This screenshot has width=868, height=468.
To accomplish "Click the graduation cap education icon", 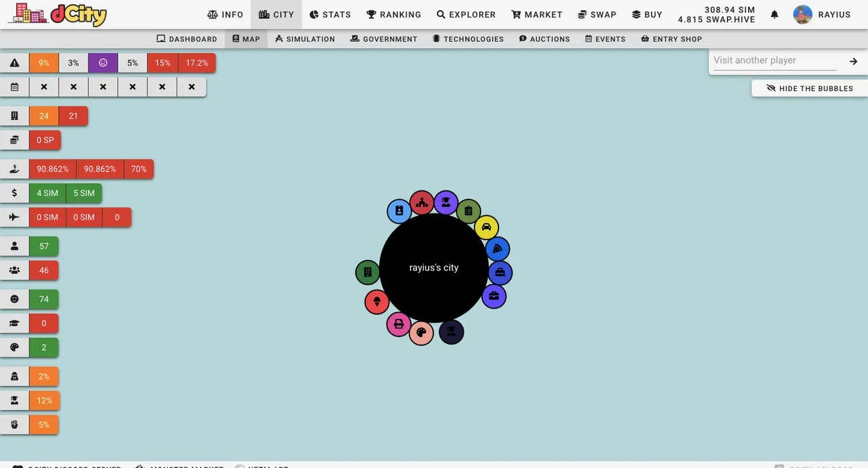I will point(14,324).
